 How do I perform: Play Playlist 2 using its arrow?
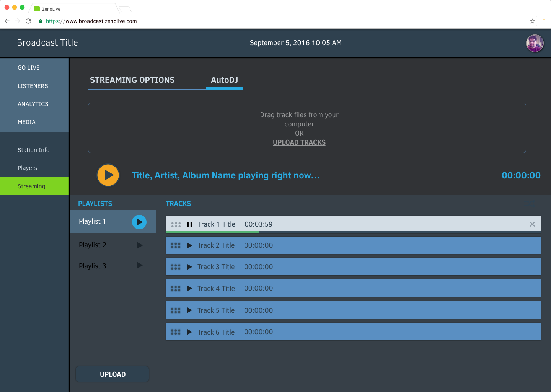[140, 245]
